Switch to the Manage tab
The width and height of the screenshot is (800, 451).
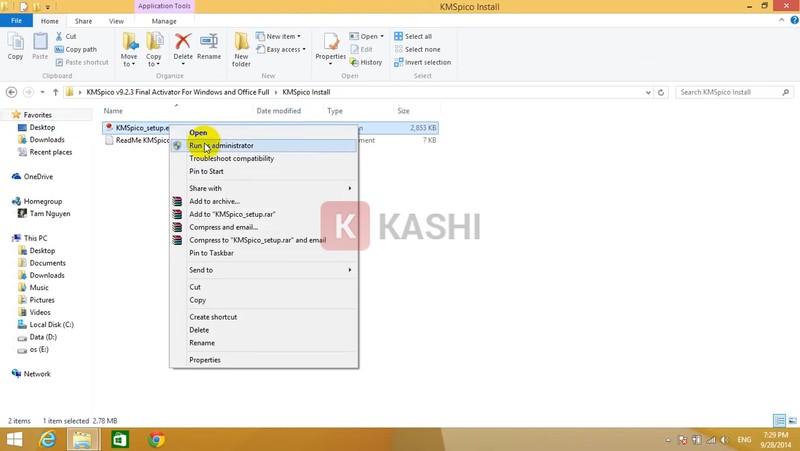164,21
